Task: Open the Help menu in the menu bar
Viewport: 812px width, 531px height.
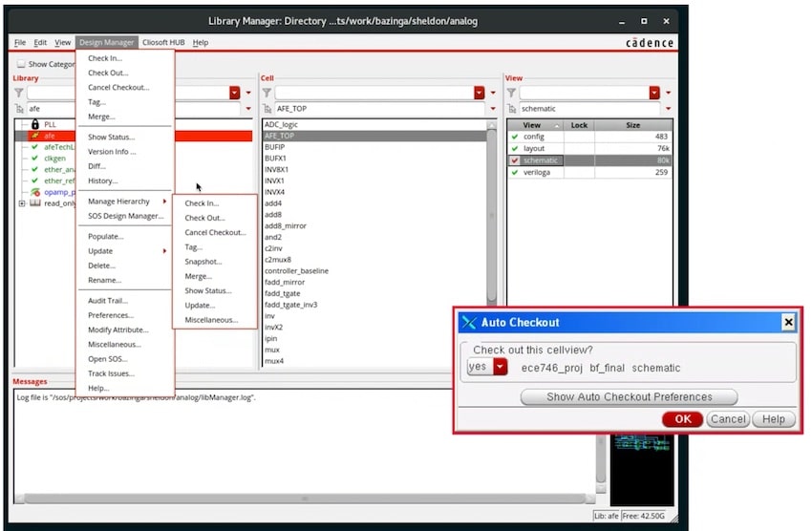Action: [x=201, y=42]
